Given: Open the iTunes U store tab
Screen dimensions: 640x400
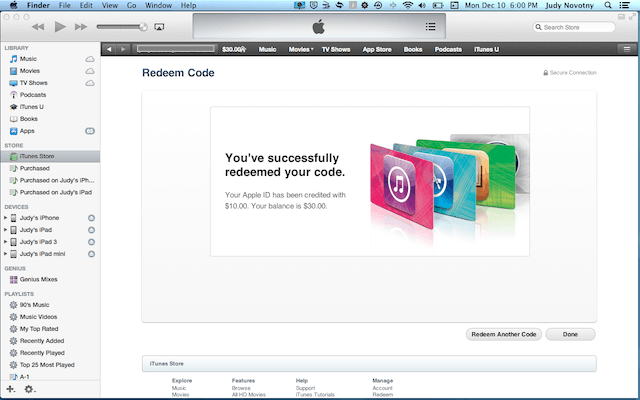Looking at the screenshot, I should click(x=486, y=49).
